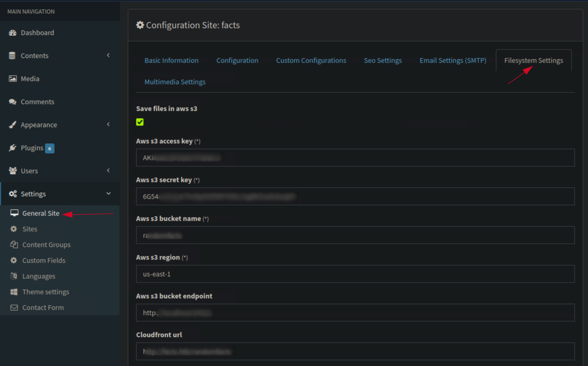Click the Media image icon
The width and height of the screenshot is (588, 366).
click(x=12, y=79)
